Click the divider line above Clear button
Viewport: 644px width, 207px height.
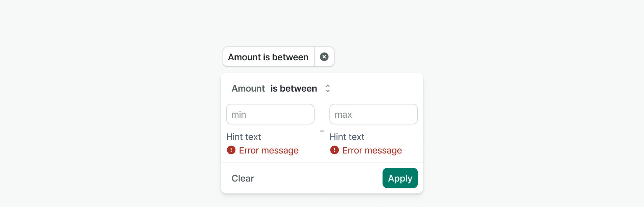(x=322, y=162)
